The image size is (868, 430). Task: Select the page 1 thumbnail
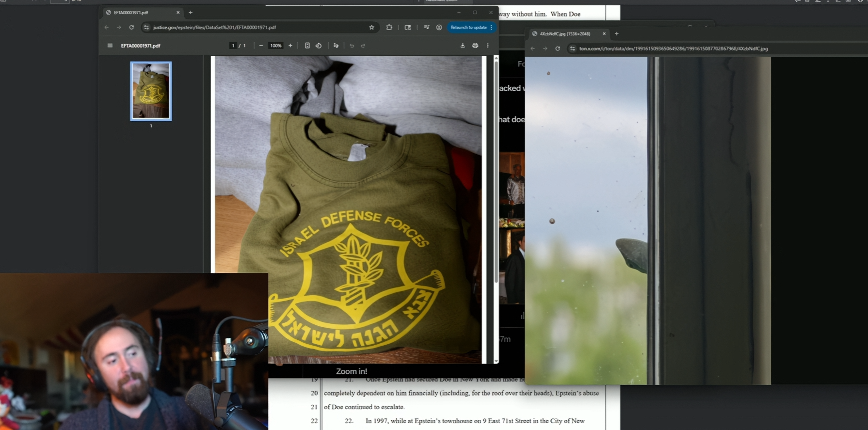[x=151, y=91]
